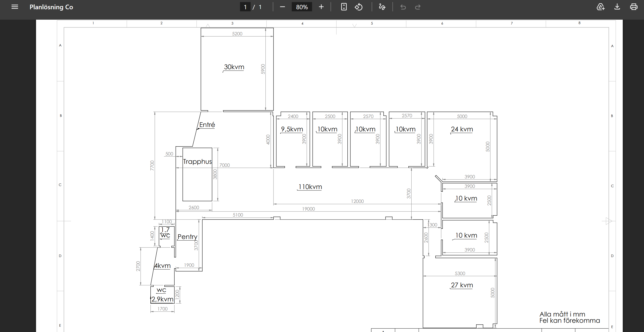Viewport: 644px width, 332px height.
Task: Click the 80% zoom level field
Action: point(301,7)
